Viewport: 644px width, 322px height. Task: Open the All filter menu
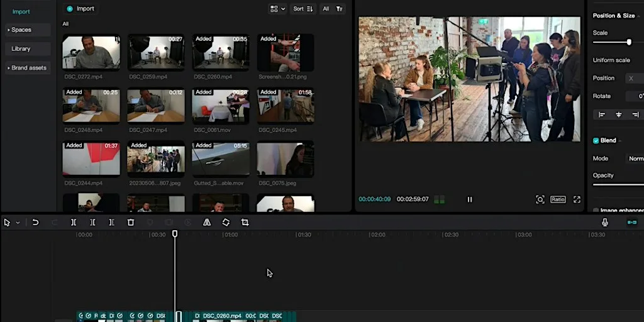click(x=332, y=9)
